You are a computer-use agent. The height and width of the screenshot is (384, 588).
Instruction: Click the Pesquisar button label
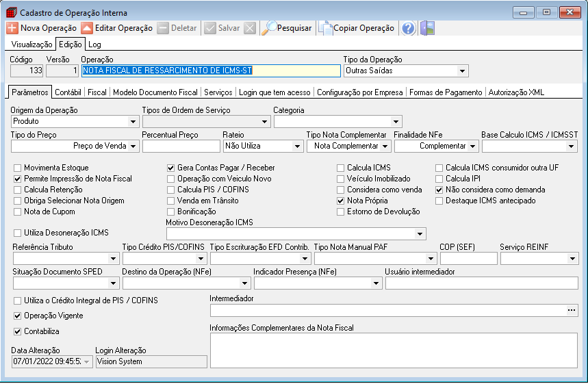click(x=294, y=28)
